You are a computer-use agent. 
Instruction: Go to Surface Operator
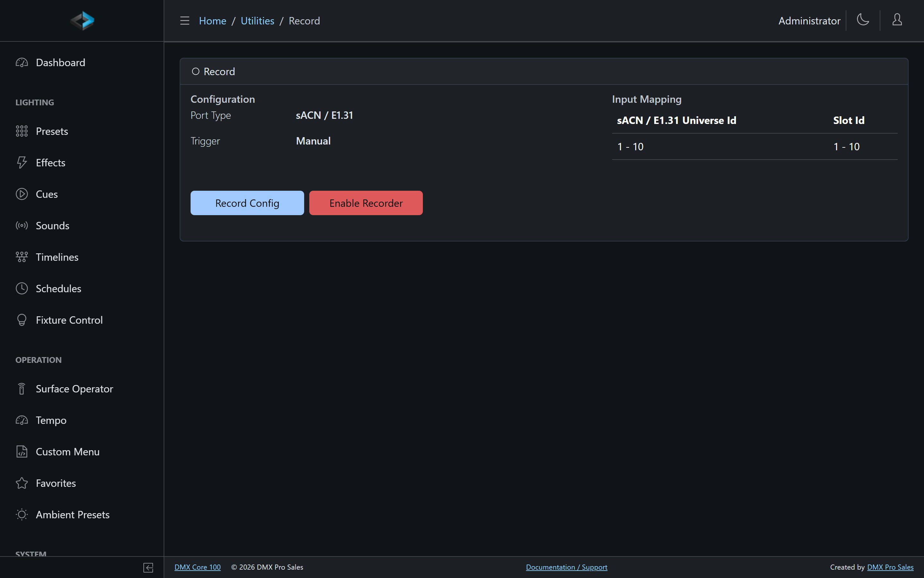pyautogui.click(x=82, y=389)
